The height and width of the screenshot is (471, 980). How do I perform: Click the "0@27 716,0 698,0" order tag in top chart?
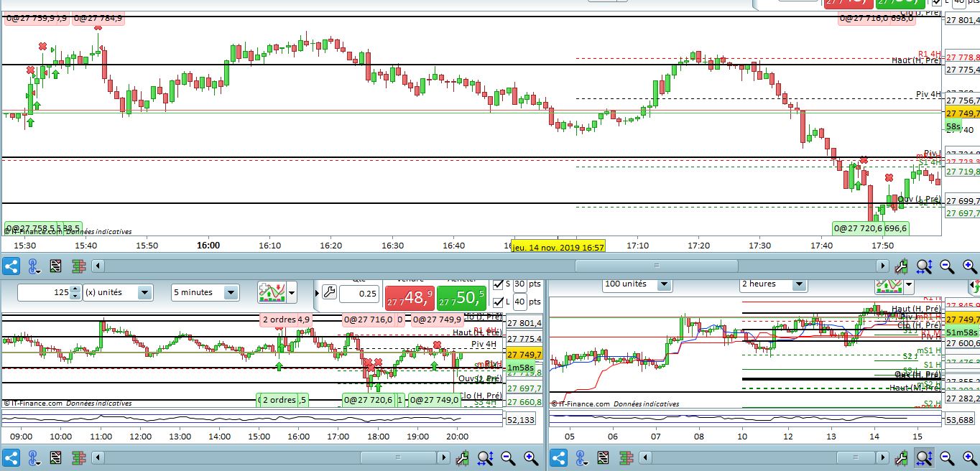click(877, 18)
